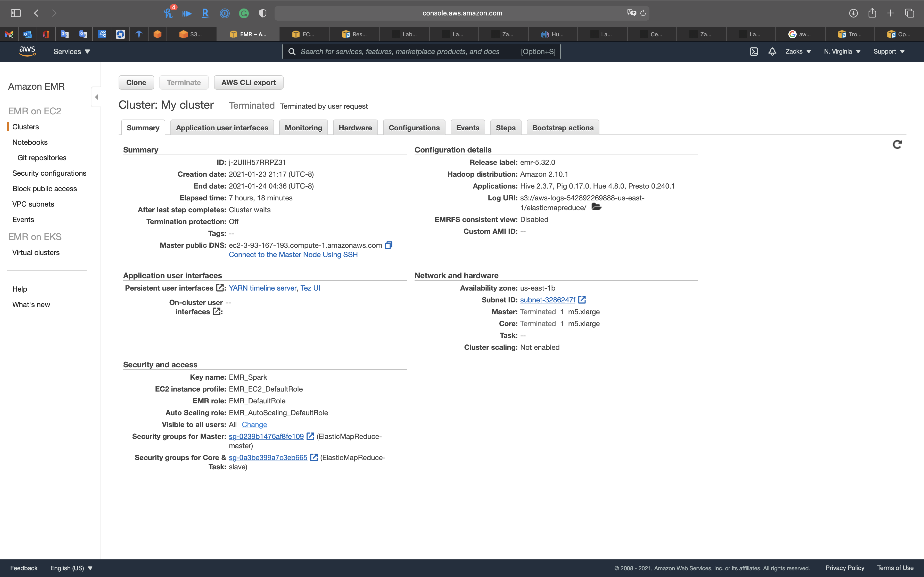Screen dimensions: 924x577
Task: Open the English (US) language dropdown
Action: [x=71, y=568]
